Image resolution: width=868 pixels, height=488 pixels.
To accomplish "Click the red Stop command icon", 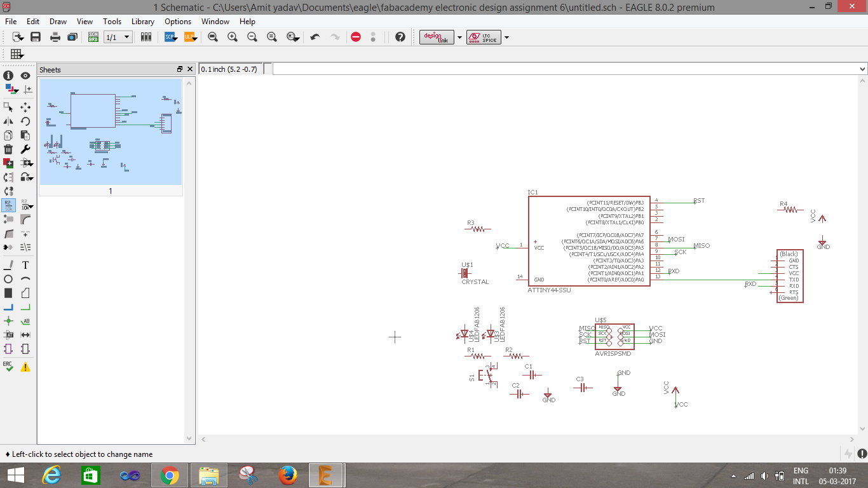I will [356, 37].
